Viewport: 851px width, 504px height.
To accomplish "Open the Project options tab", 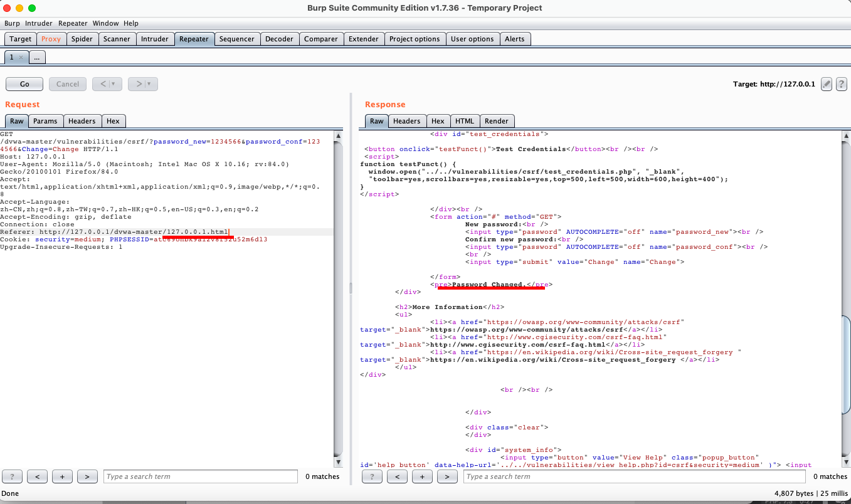I will 415,39.
